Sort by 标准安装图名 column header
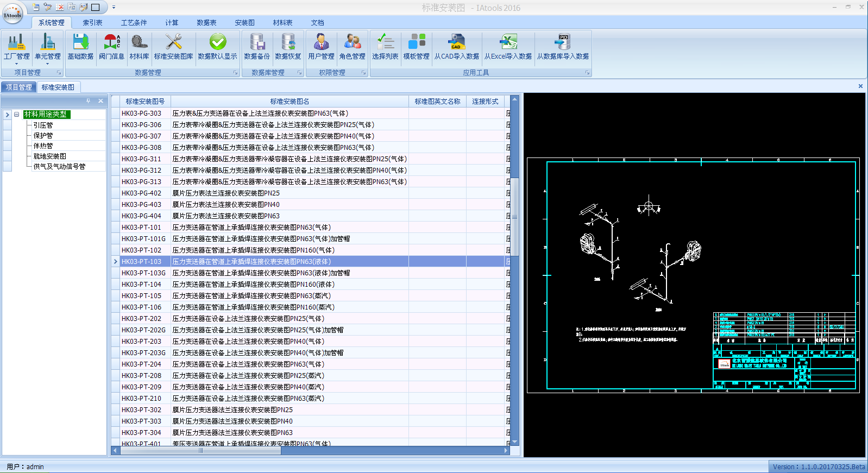 coord(290,102)
